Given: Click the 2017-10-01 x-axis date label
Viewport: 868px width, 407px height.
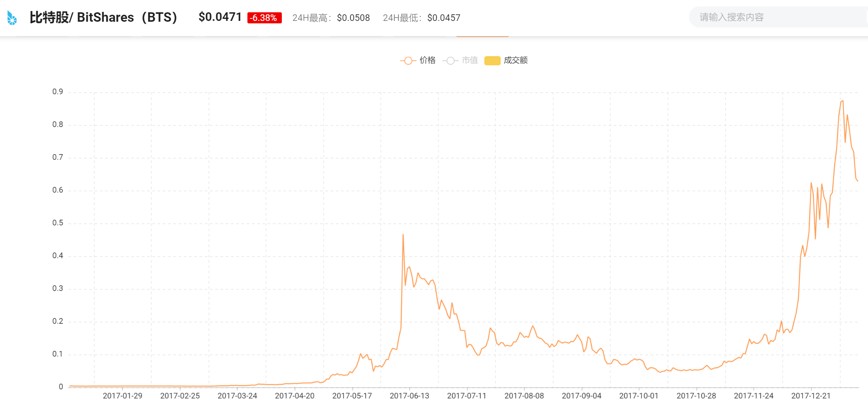Looking at the screenshot, I should [639, 396].
